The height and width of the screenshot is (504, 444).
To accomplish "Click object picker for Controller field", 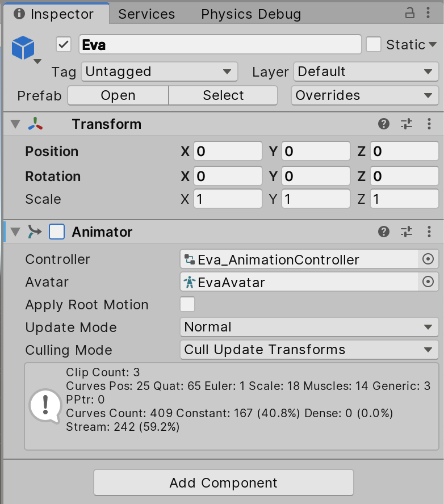I will tap(428, 259).
